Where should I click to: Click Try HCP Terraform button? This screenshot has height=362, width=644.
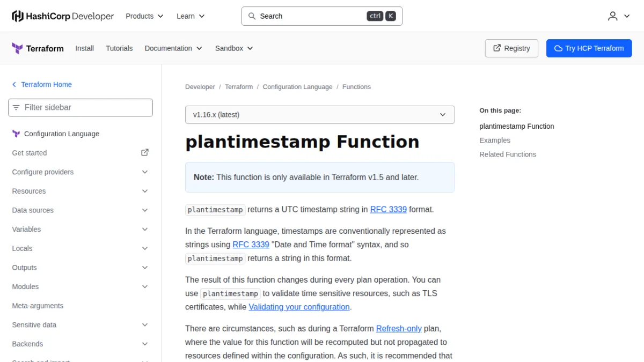(x=589, y=48)
